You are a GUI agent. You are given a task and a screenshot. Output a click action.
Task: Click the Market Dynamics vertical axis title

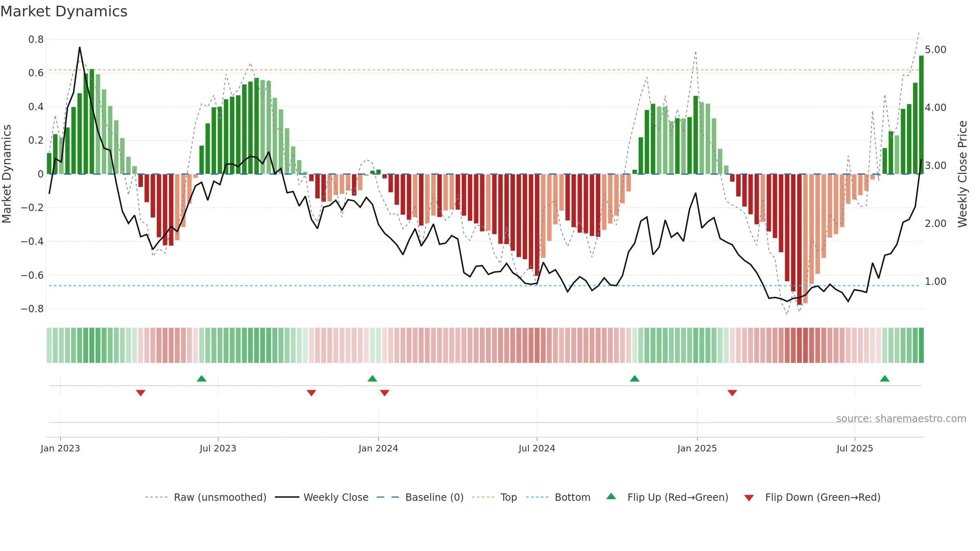pyautogui.click(x=7, y=174)
